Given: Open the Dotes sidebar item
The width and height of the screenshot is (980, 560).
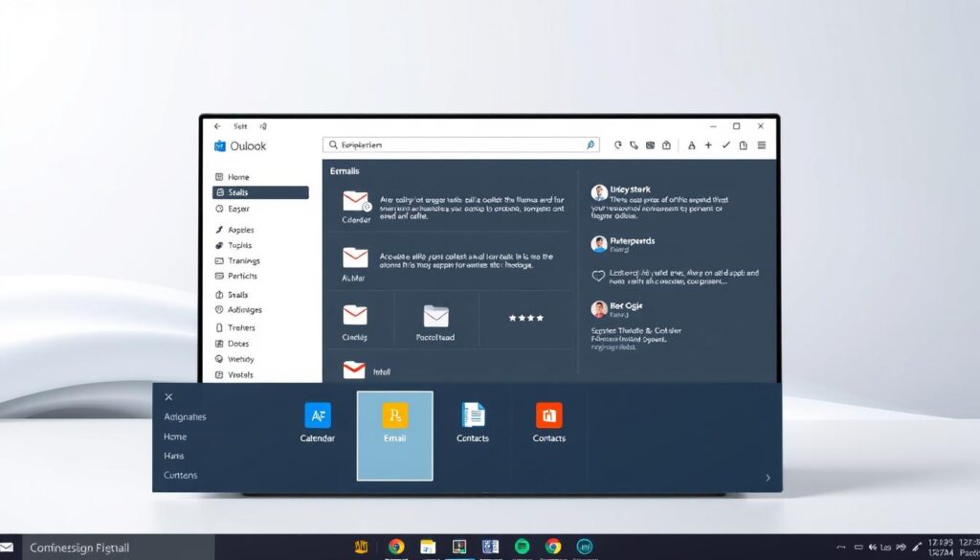Looking at the screenshot, I should [x=232, y=344].
